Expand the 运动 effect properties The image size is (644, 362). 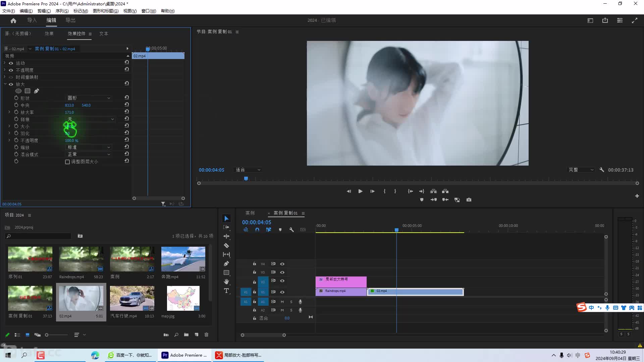[x=5, y=63]
